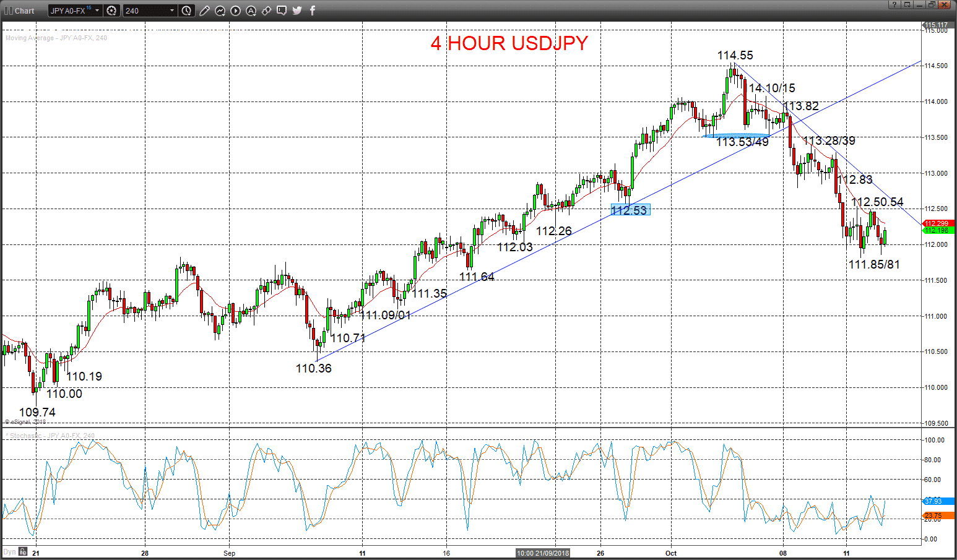The width and height of the screenshot is (957, 560).
Task: Select the blue ellipse support marker
Action: [x=737, y=135]
